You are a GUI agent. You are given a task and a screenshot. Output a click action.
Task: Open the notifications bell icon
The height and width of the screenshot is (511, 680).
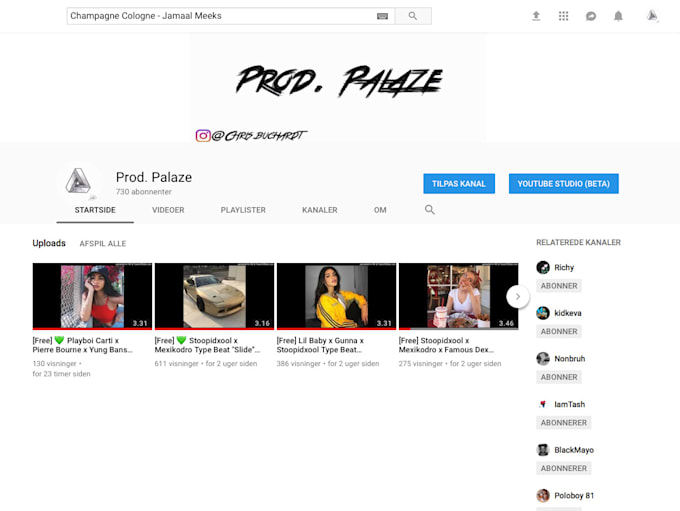coord(618,16)
